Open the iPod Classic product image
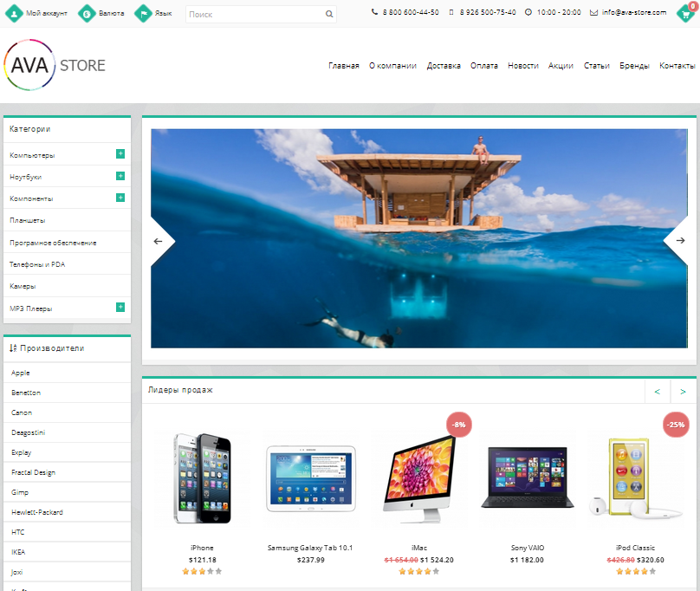 [636, 478]
